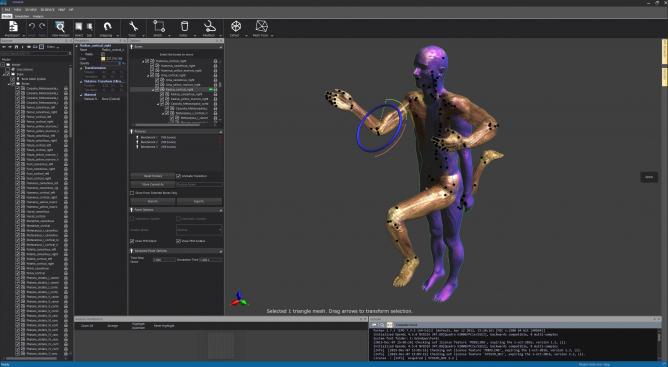The width and height of the screenshot is (668, 367).
Task: Click the import document icon in the toolbar
Action: [x=13, y=26]
